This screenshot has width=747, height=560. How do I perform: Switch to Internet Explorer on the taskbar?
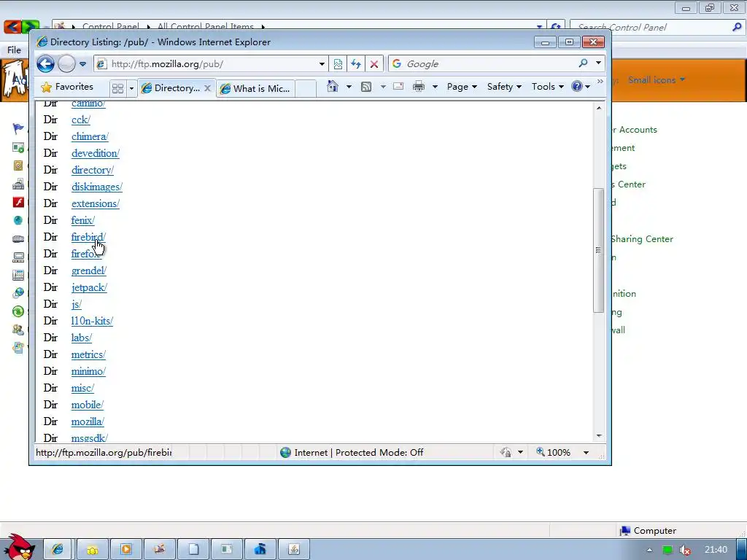click(58, 550)
